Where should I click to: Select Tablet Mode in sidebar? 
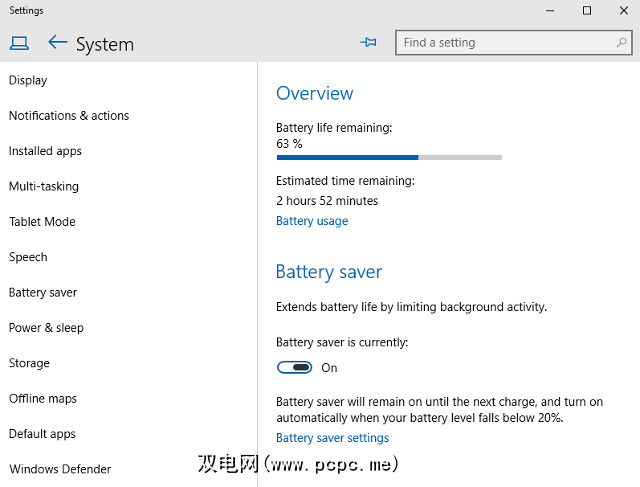(42, 222)
